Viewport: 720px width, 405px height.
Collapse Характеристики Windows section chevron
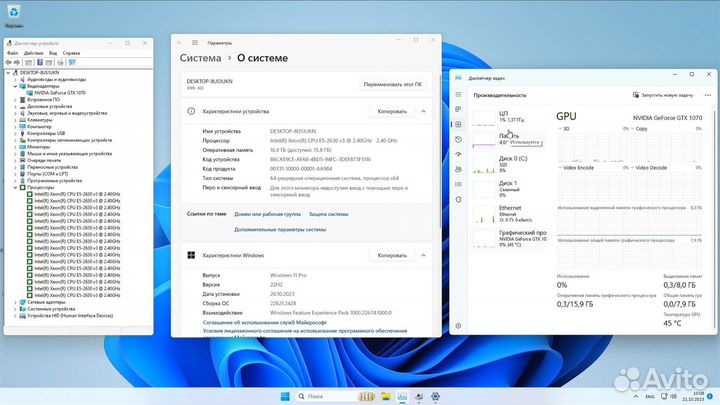pos(423,255)
